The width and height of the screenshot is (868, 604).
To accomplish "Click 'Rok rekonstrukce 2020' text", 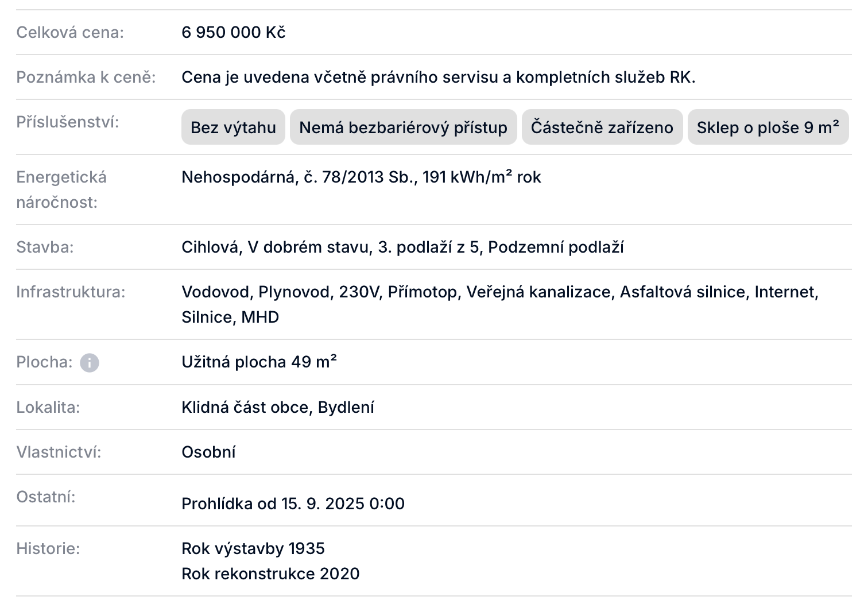I will point(270,574).
